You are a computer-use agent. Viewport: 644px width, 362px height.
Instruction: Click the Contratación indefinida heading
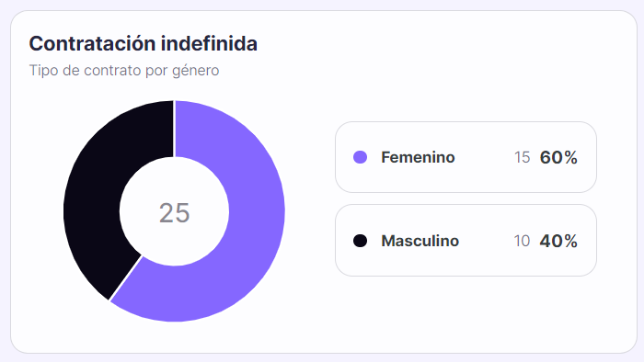pos(143,43)
